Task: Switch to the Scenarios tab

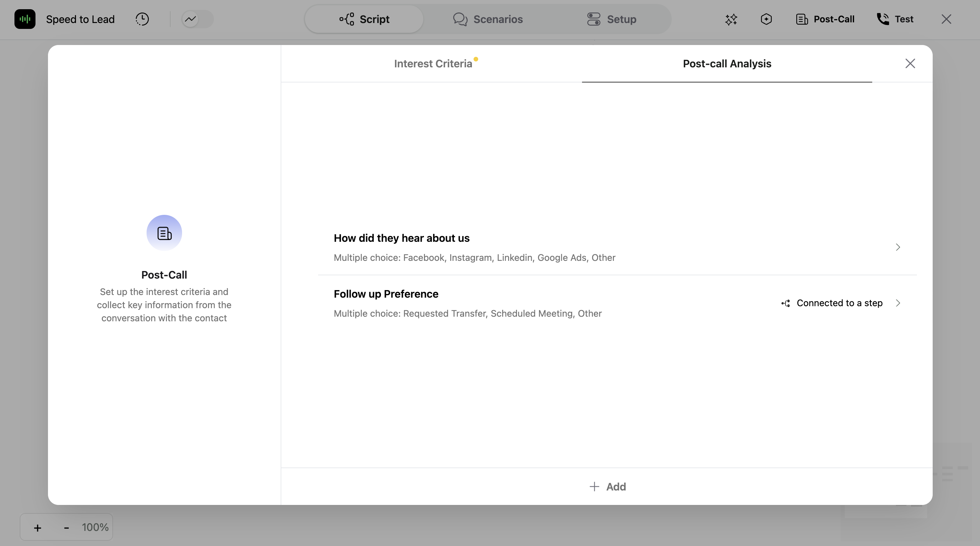Action: 488,19
